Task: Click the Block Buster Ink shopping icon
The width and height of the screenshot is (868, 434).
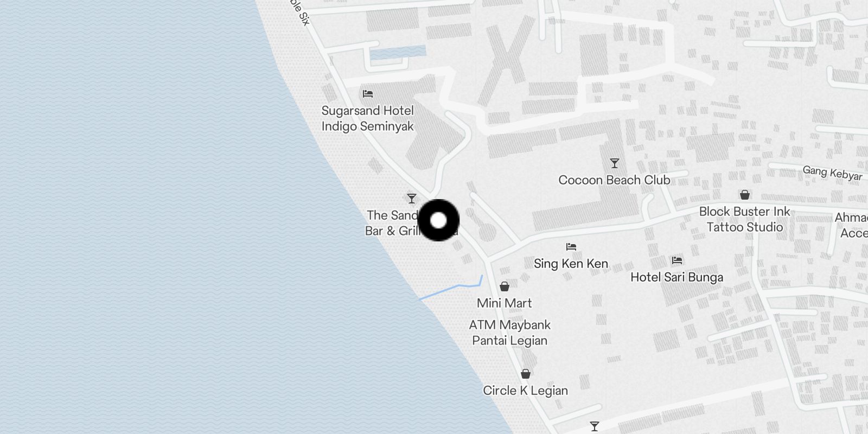Action: tap(745, 195)
